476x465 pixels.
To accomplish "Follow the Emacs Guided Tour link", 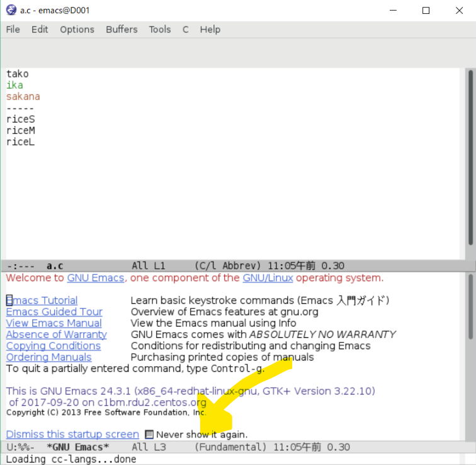I will click(54, 312).
